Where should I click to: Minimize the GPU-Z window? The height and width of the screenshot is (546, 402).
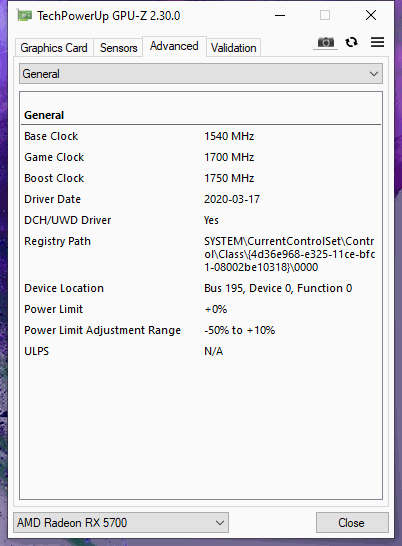click(x=280, y=16)
